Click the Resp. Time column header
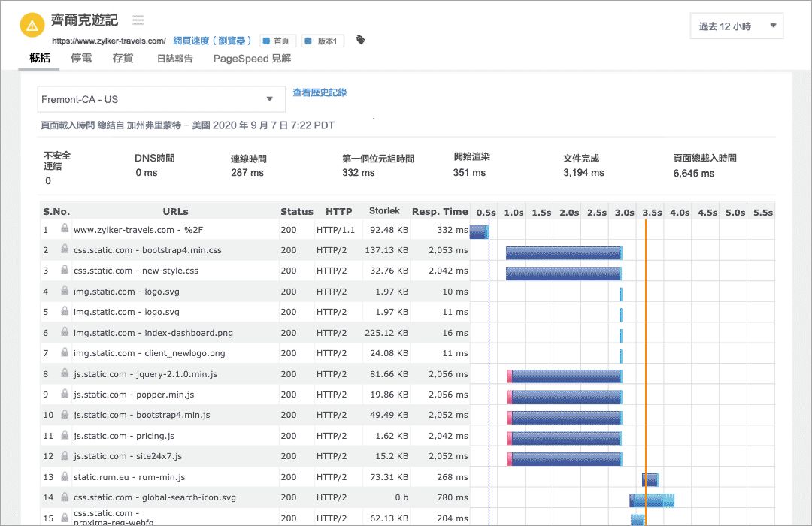 point(440,212)
